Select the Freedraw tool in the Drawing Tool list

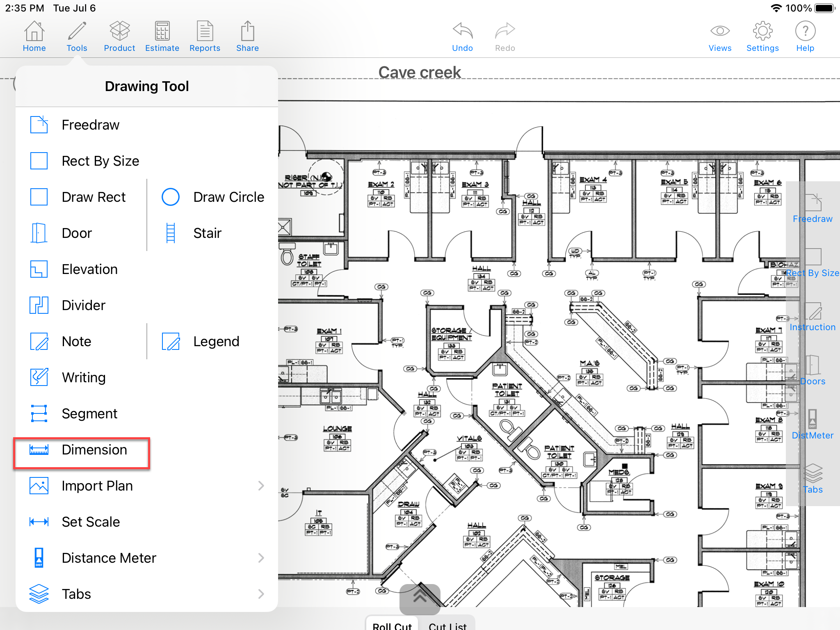[x=90, y=125]
